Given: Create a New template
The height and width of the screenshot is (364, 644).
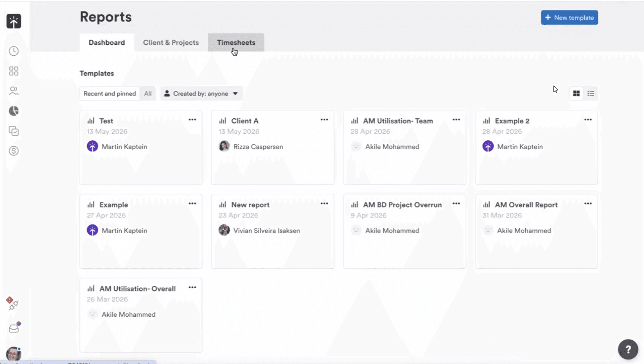Looking at the screenshot, I should click(x=569, y=18).
